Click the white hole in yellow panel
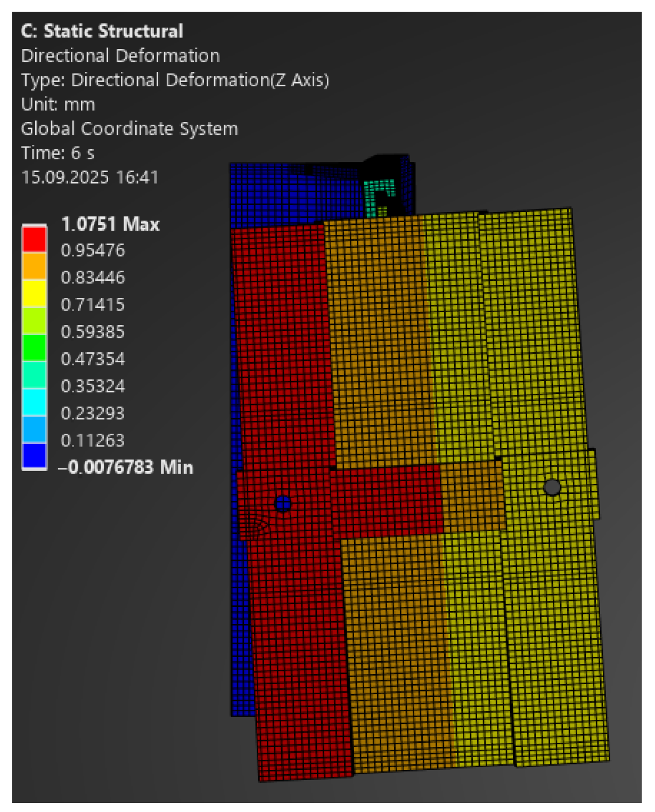The image size is (655, 812). [x=552, y=487]
